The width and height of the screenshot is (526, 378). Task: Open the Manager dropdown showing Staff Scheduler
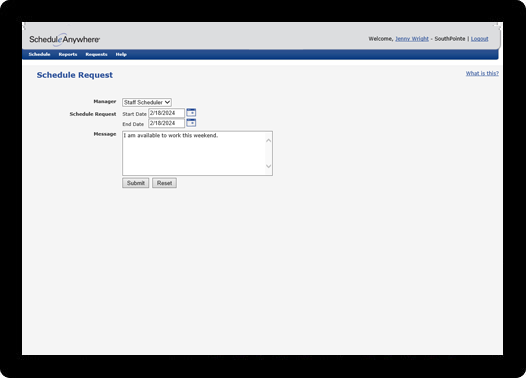[147, 102]
